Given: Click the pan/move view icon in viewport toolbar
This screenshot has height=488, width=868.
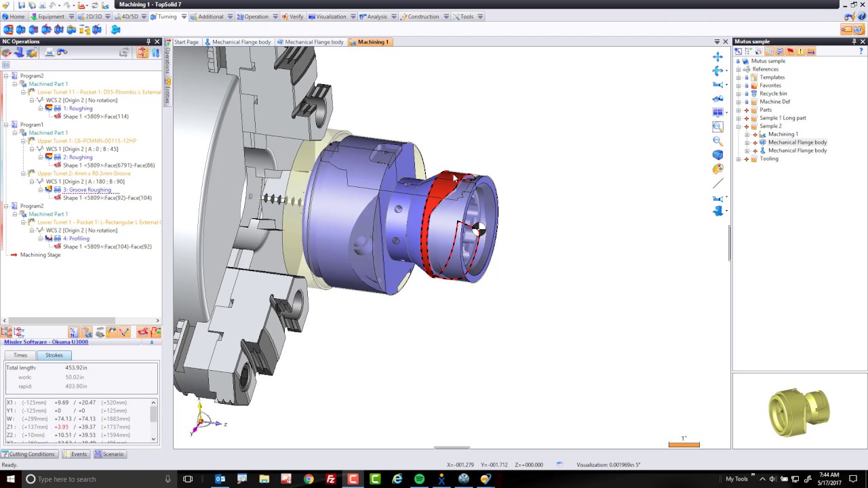Looking at the screenshot, I should pyautogui.click(x=718, y=57).
